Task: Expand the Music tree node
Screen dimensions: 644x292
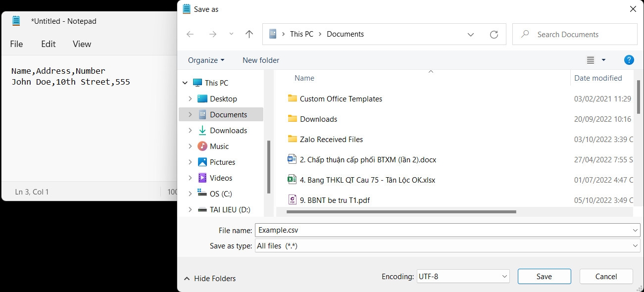Action: point(190,146)
